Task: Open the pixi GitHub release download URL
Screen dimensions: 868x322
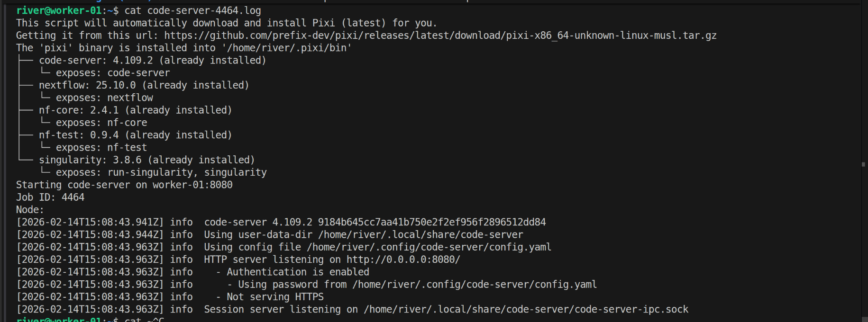Action: [x=440, y=36]
